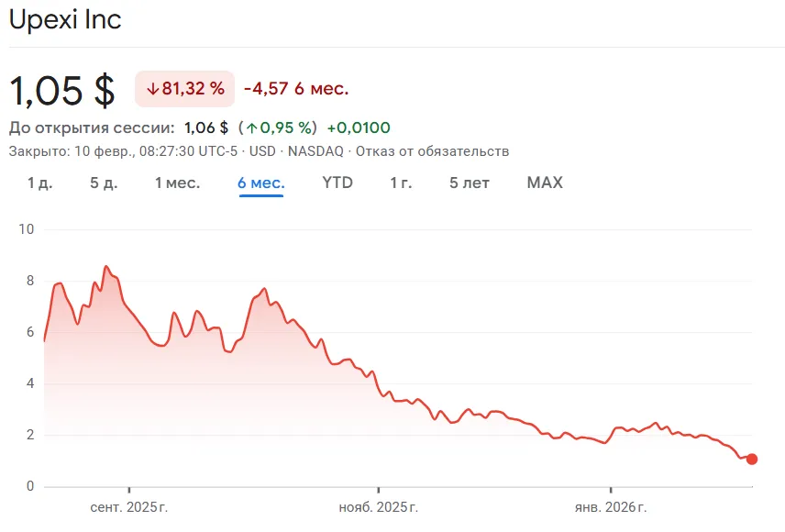Open the Отказ от обязательств disclaimer link
This screenshot has width=785, height=532.
click(x=432, y=151)
